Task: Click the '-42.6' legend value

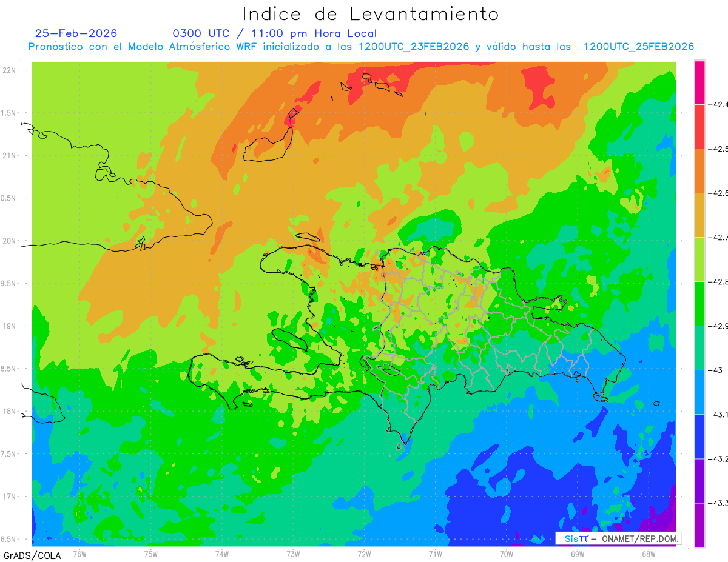Action: click(719, 193)
